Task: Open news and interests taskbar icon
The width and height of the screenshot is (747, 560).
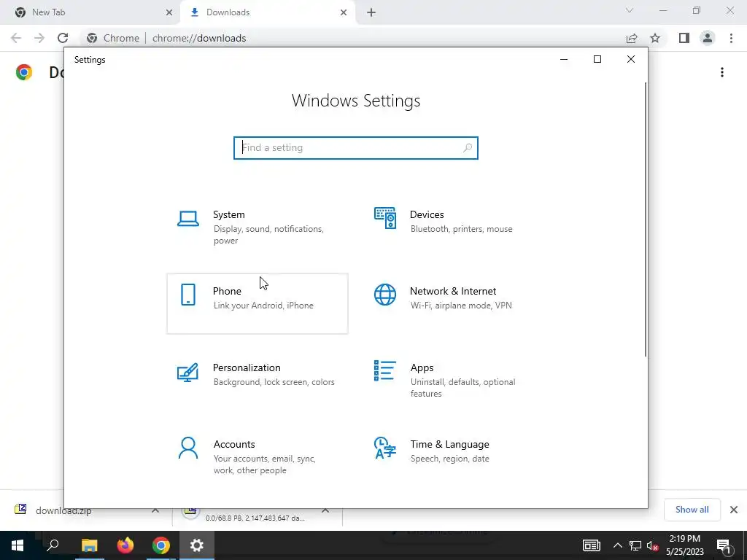Action: coord(591,545)
